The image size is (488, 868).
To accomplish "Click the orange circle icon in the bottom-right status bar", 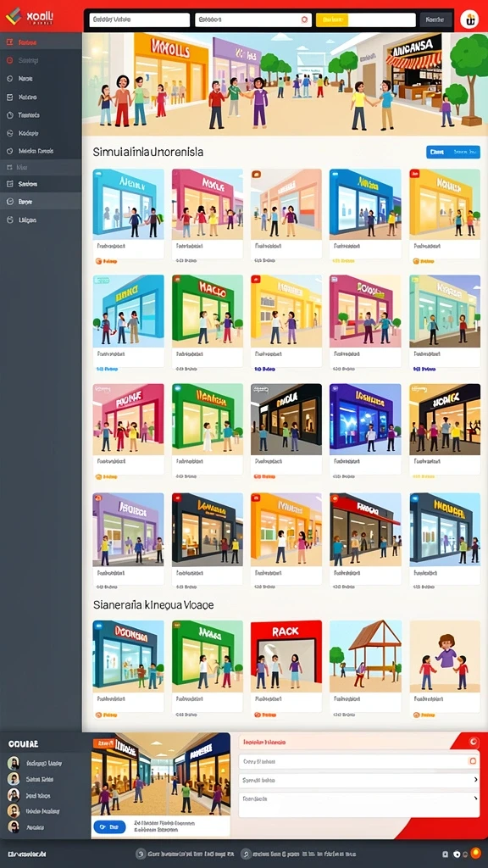I will [475, 853].
